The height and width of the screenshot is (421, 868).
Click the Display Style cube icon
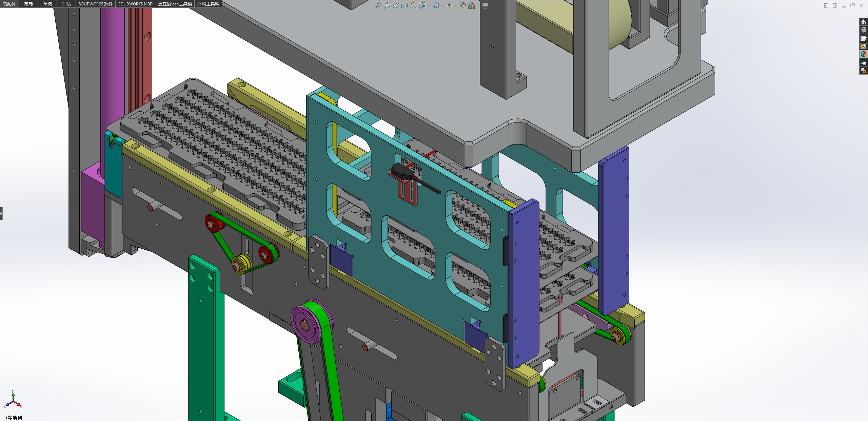(436, 5)
